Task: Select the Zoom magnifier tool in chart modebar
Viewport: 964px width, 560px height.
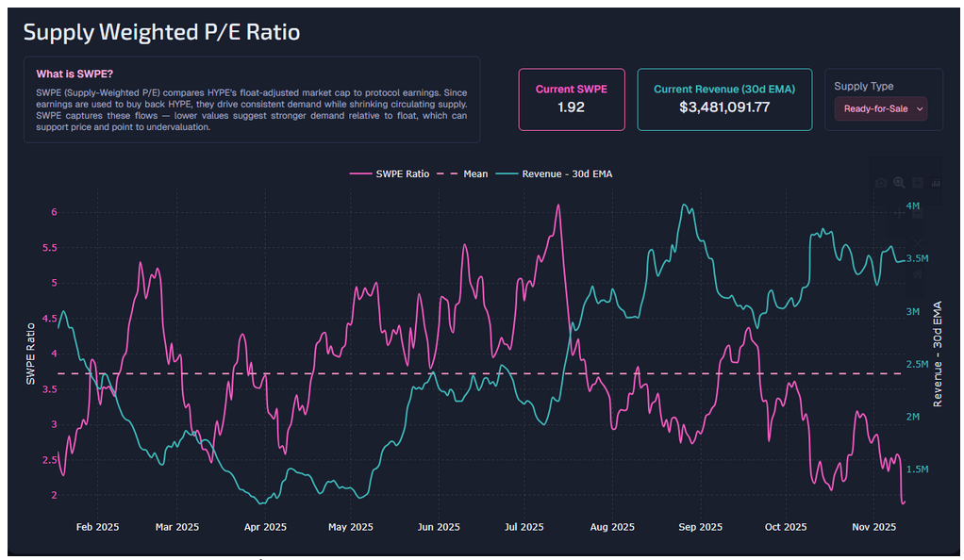Action: pyautogui.click(x=899, y=182)
